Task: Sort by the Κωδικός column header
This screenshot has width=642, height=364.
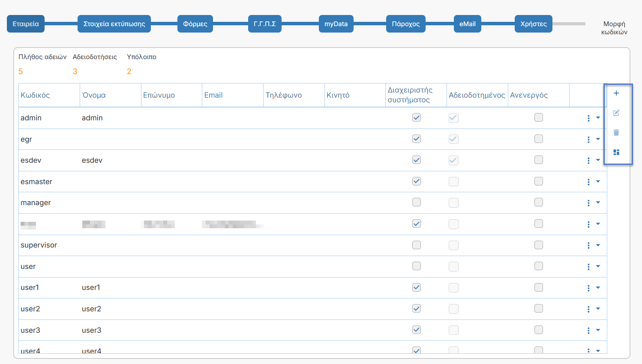Action: point(49,95)
